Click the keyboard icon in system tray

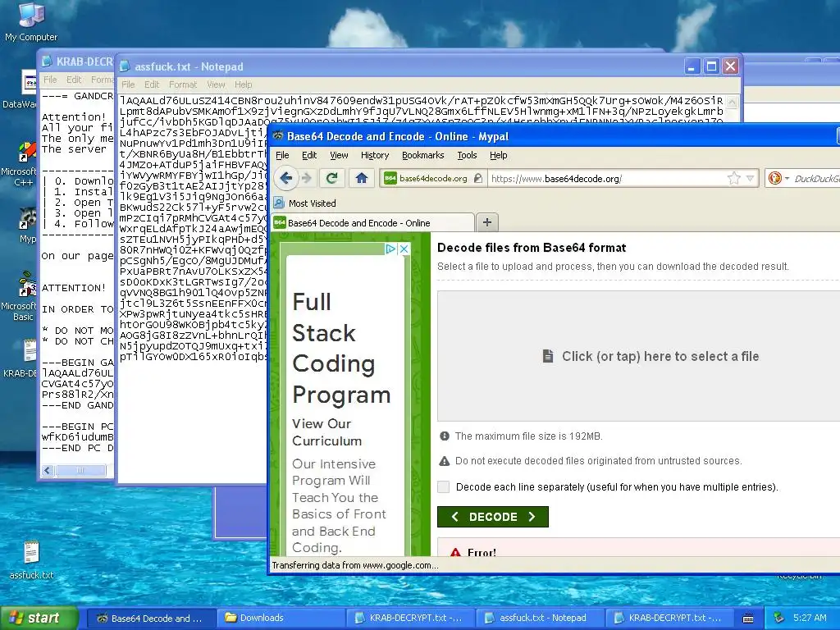(748, 619)
